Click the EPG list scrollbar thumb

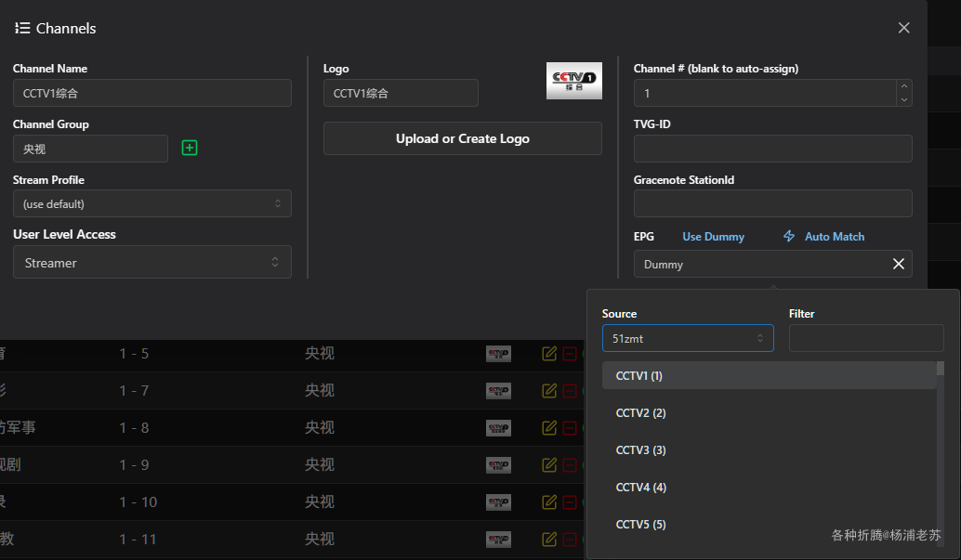pos(941,369)
